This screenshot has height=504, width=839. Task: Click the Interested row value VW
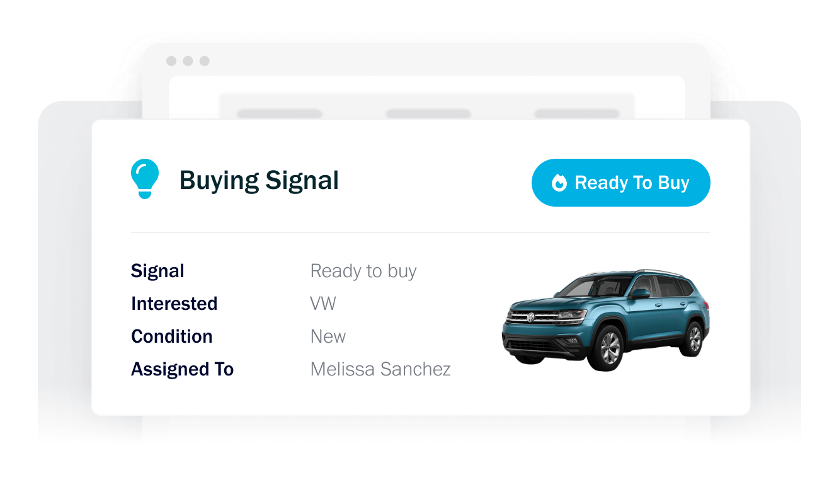click(x=323, y=303)
